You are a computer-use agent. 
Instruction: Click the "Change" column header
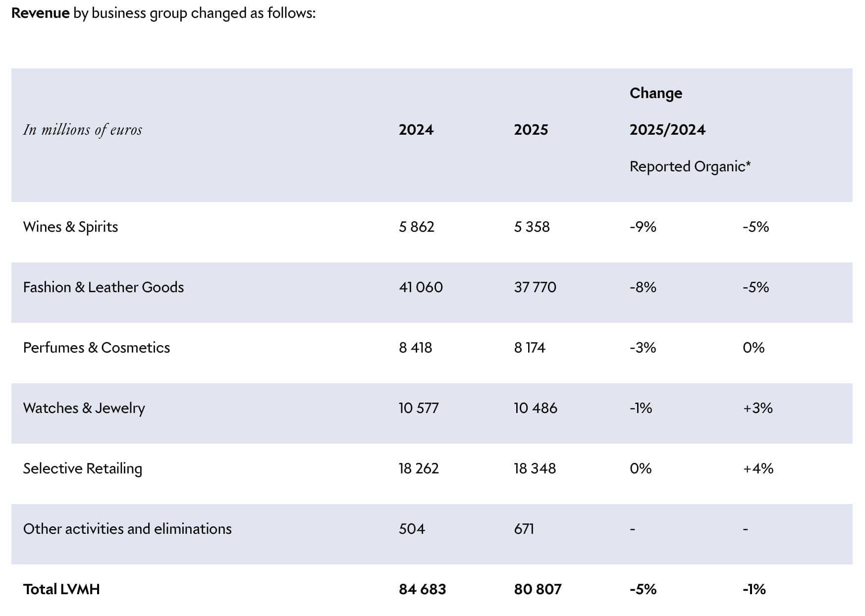tap(655, 93)
